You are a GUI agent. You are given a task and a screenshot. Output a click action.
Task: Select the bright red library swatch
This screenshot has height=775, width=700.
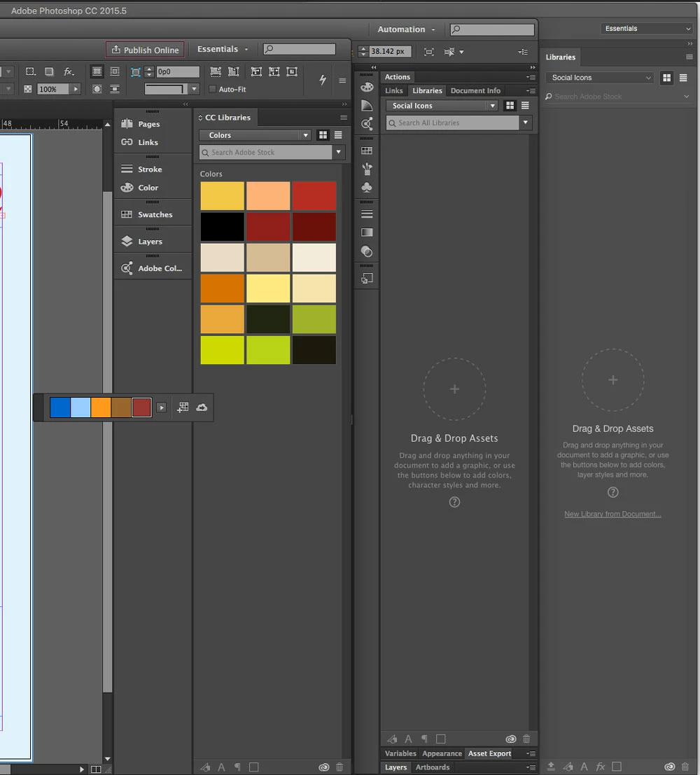314,196
